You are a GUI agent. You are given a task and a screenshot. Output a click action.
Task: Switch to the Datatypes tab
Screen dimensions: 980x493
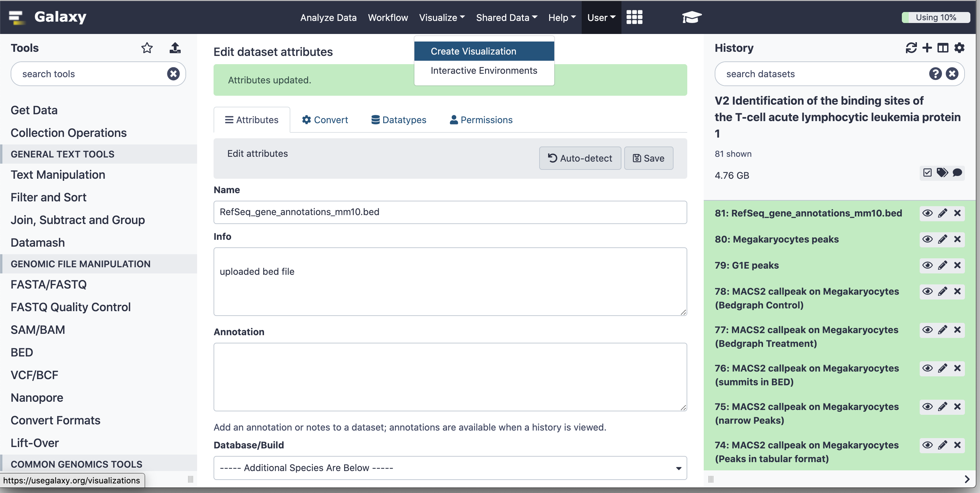click(399, 120)
